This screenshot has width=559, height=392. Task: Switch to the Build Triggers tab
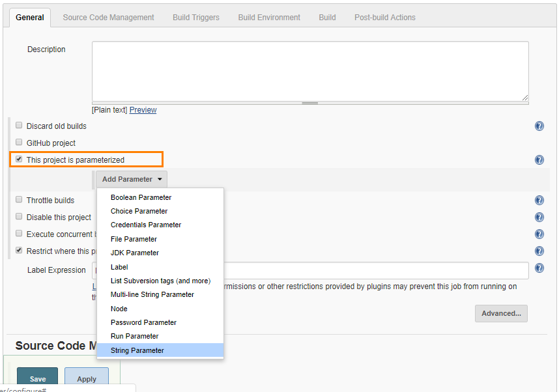pyautogui.click(x=195, y=18)
